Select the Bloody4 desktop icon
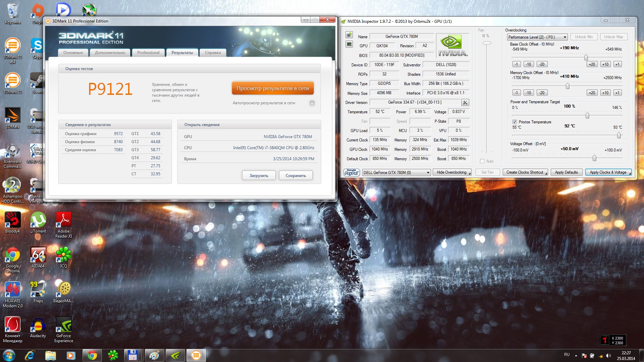The image size is (644, 362). [13, 223]
